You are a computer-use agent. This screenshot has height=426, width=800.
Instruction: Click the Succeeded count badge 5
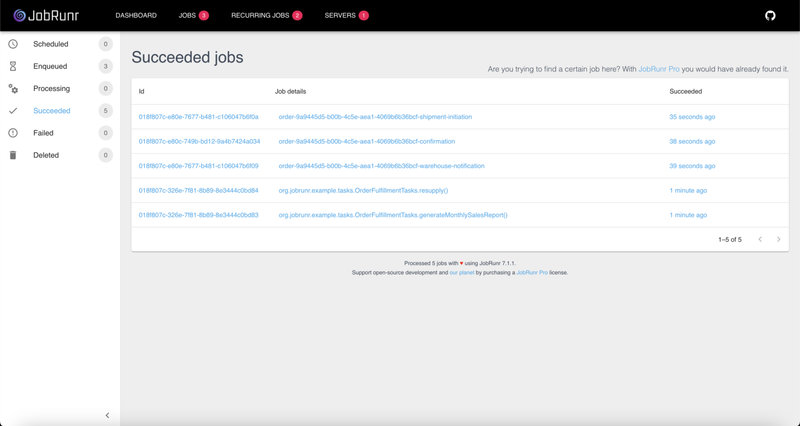coord(106,111)
